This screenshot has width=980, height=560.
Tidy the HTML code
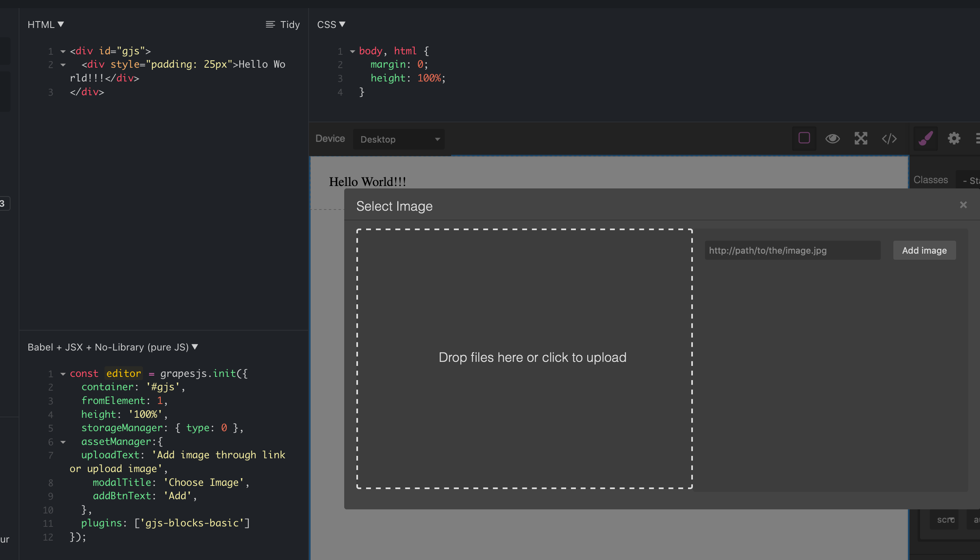point(283,24)
